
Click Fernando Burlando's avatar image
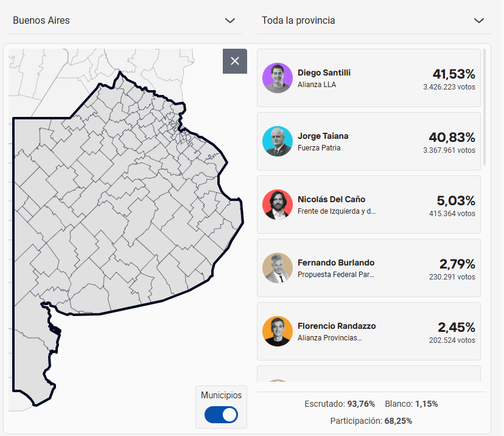coord(278,268)
